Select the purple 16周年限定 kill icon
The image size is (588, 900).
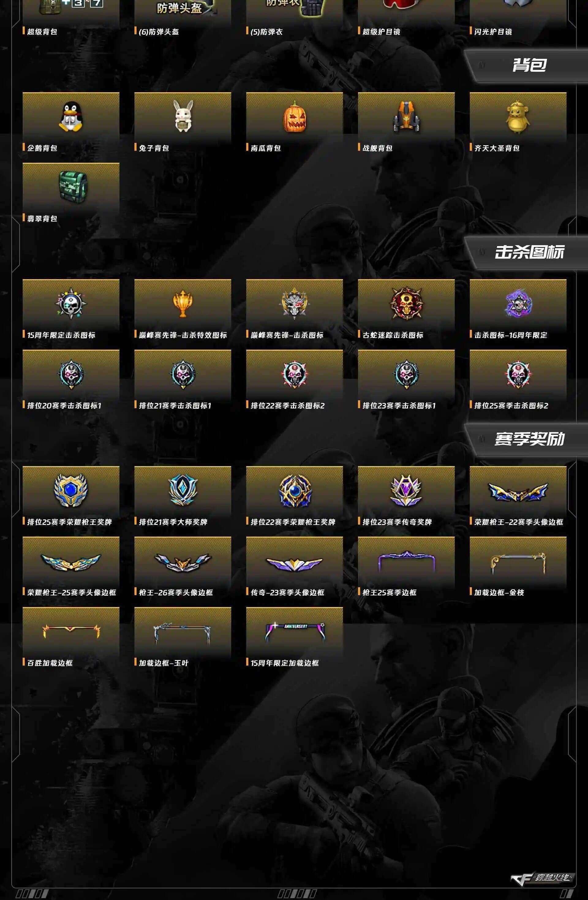point(518,303)
